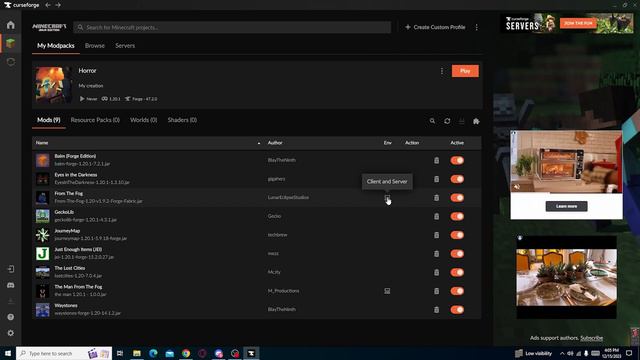
Task: Click Create Custom Profile
Action: click(x=435, y=27)
